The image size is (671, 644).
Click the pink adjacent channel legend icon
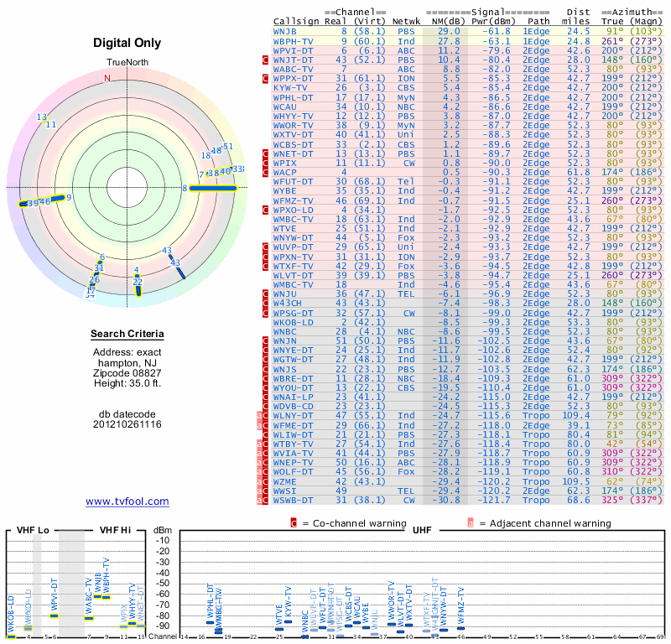(471, 523)
